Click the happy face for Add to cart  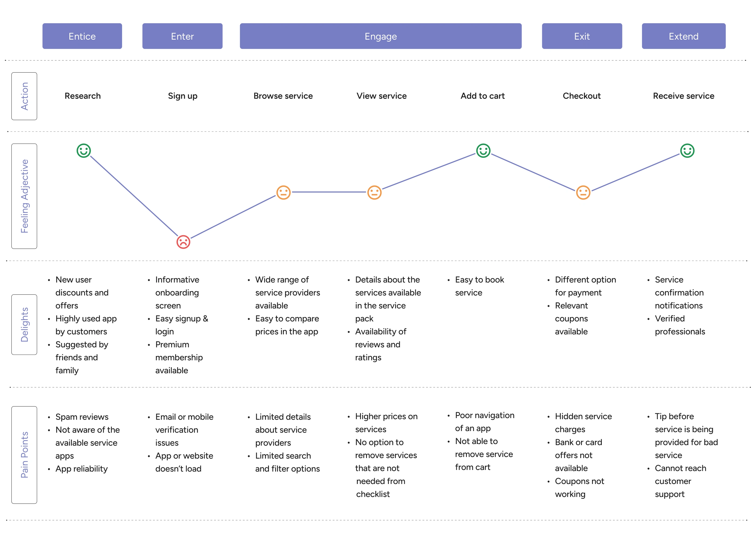click(483, 151)
